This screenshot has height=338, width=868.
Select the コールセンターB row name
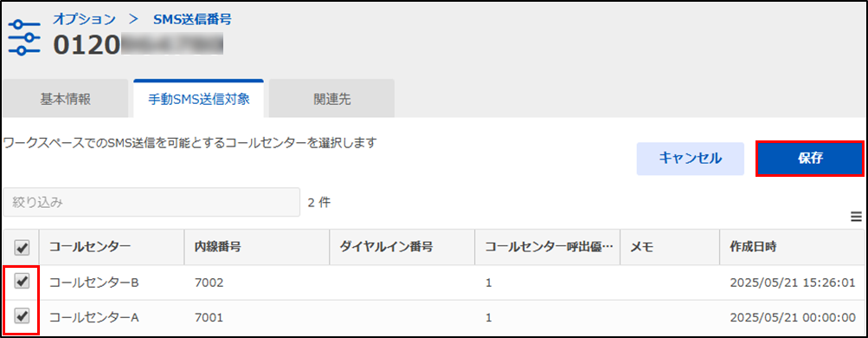click(93, 283)
